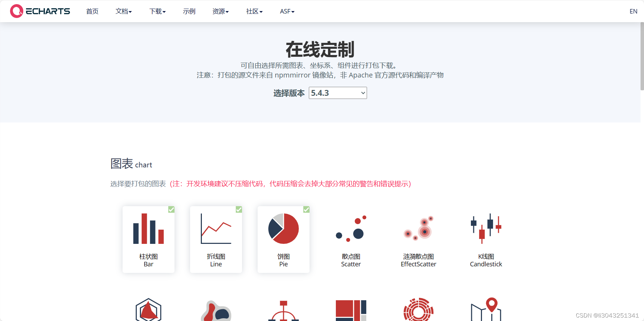Go to 首页 homepage
Screen dimensions: 644x321
click(92, 11)
